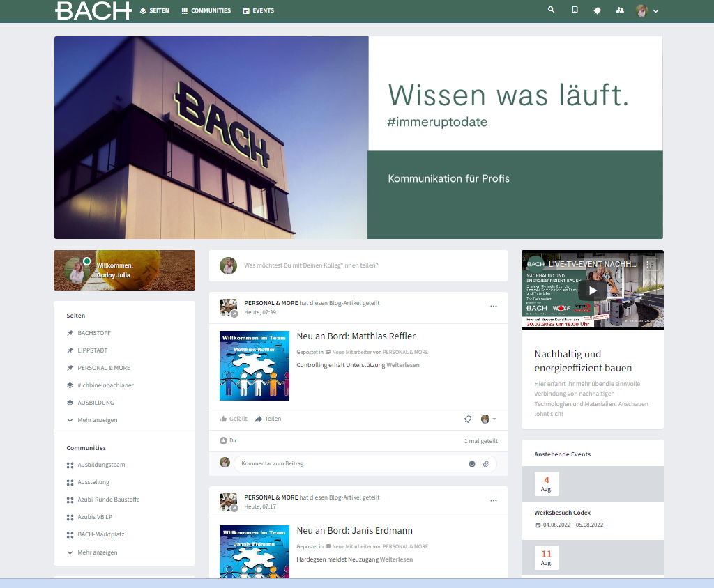
Task: Click the tag icon on Reffler post
Action: click(468, 419)
